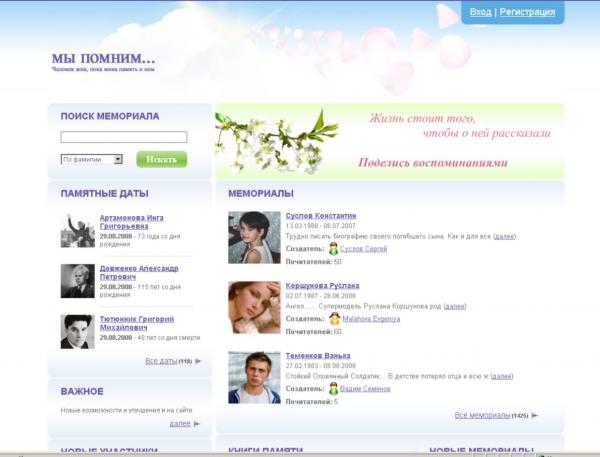Click the photo of Коршунова Руслана

click(x=254, y=307)
